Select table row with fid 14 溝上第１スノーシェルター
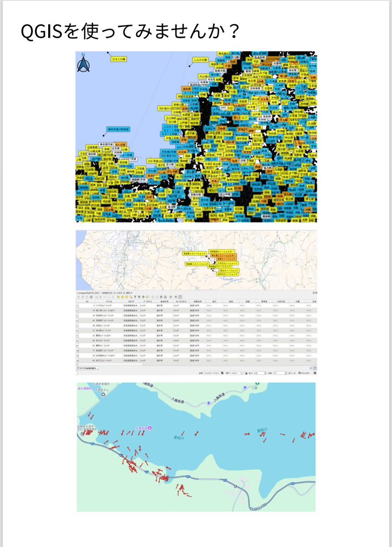Screen dimensions: 392x547 pos(196,310)
